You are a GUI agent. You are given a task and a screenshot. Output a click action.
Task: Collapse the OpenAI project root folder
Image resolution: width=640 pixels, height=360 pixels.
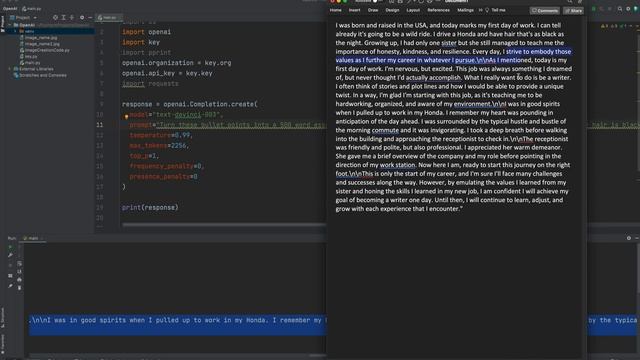pyautogui.click(x=10, y=25)
